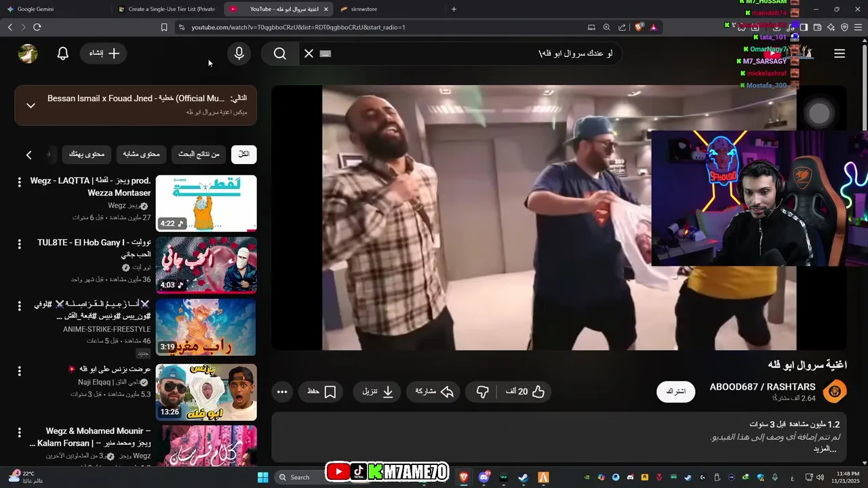The height and width of the screenshot is (488, 868).
Task: Click the YouTube search magnifier
Action: click(x=280, y=54)
